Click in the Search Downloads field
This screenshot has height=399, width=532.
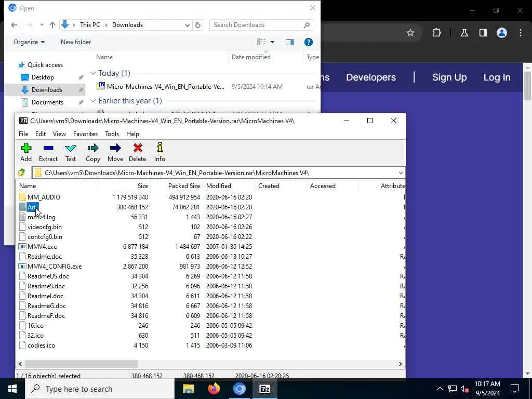click(x=262, y=25)
